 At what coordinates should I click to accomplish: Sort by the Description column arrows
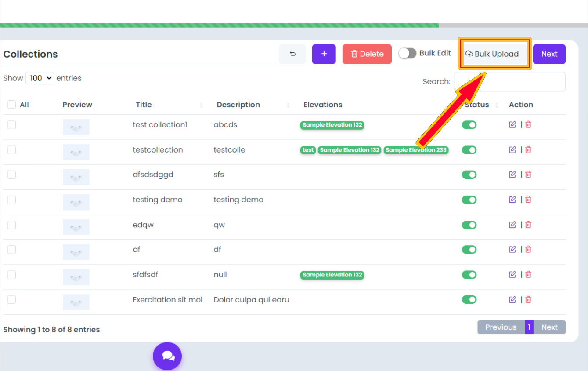[x=288, y=105]
